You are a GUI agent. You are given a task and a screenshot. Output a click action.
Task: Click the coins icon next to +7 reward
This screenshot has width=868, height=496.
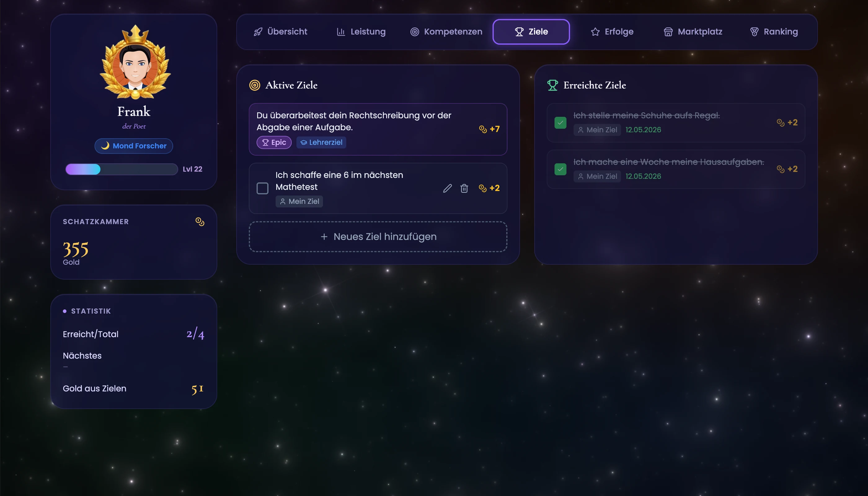click(483, 129)
